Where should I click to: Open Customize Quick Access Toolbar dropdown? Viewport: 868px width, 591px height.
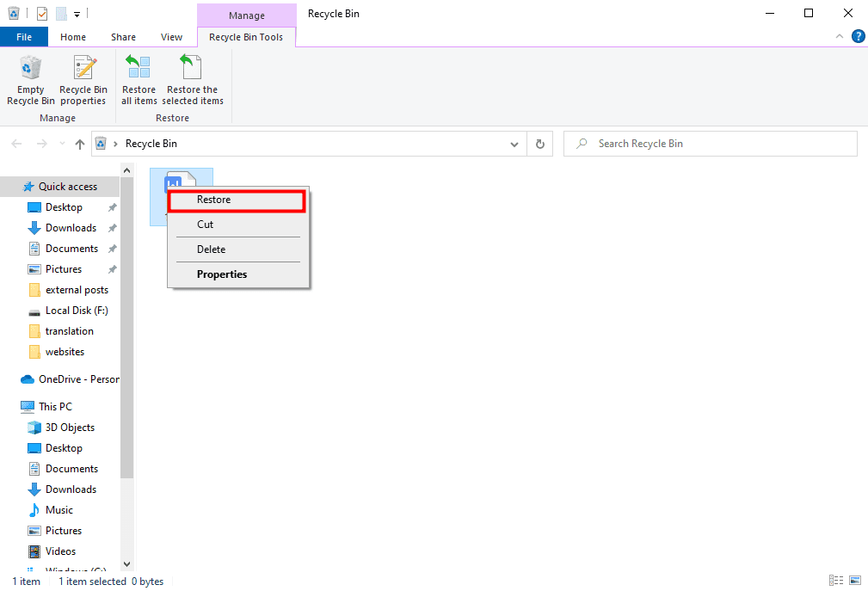[x=77, y=14]
